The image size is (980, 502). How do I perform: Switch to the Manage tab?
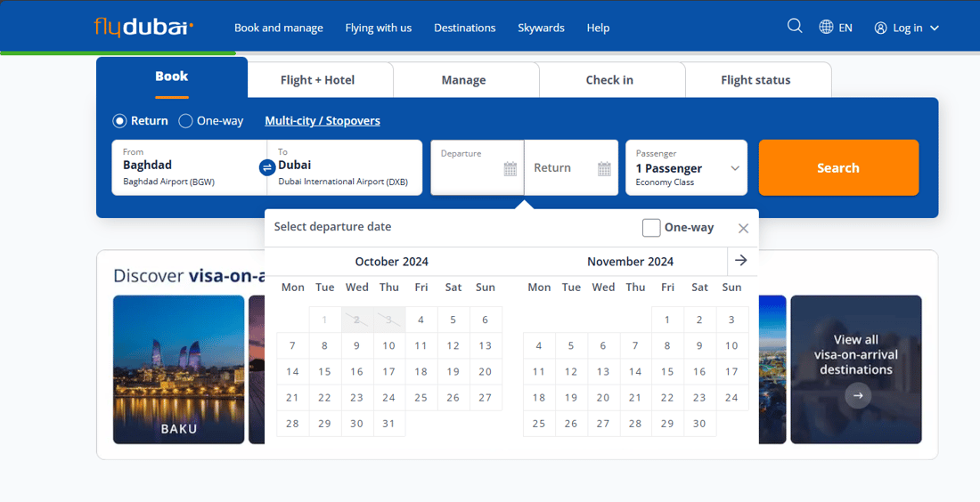point(466,80)
